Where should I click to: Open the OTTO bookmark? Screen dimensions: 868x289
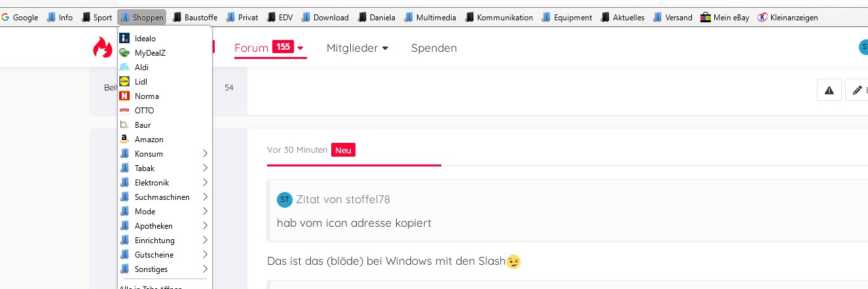click(x=144, y=111)
